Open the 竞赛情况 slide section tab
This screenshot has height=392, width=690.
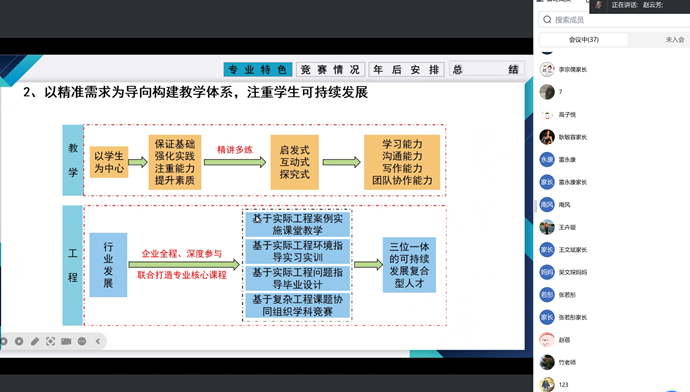(330, 70)
